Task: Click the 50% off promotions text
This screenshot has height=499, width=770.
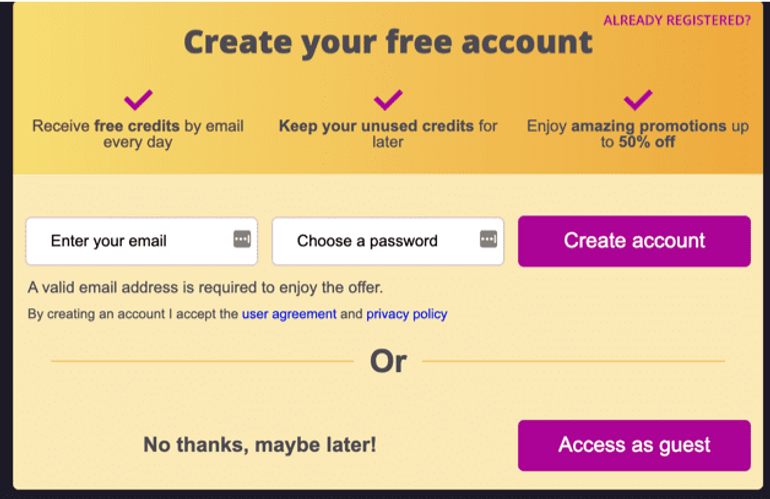Action: coord(637,134)
